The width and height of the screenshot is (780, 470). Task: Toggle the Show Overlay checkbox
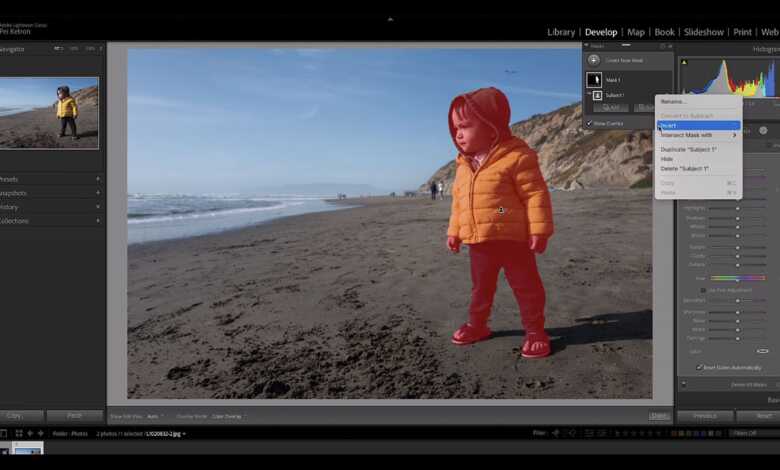[x=589, y=123]
